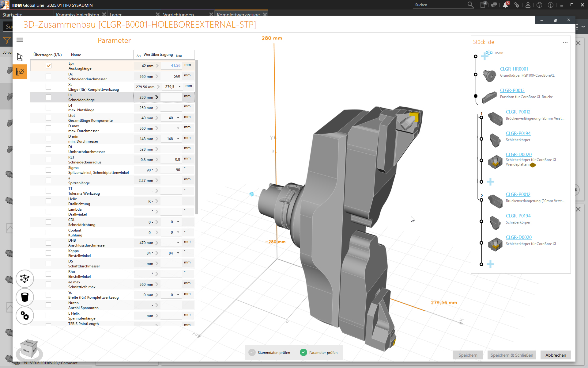Viewport: 588px width, 368px height.
Task: Select the wireframe cube tool in the 3D viewport
Action: pos(24,278)
